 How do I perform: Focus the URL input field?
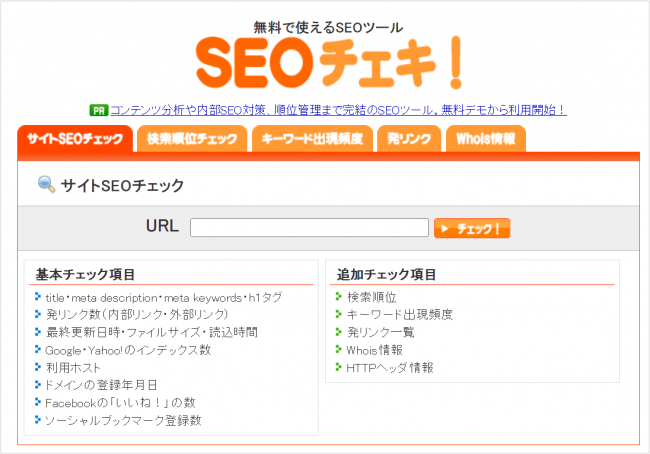pos(309,228)
